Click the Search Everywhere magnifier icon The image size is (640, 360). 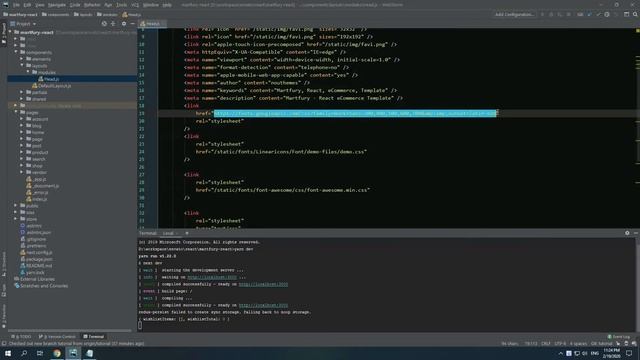tap(636, 14)
